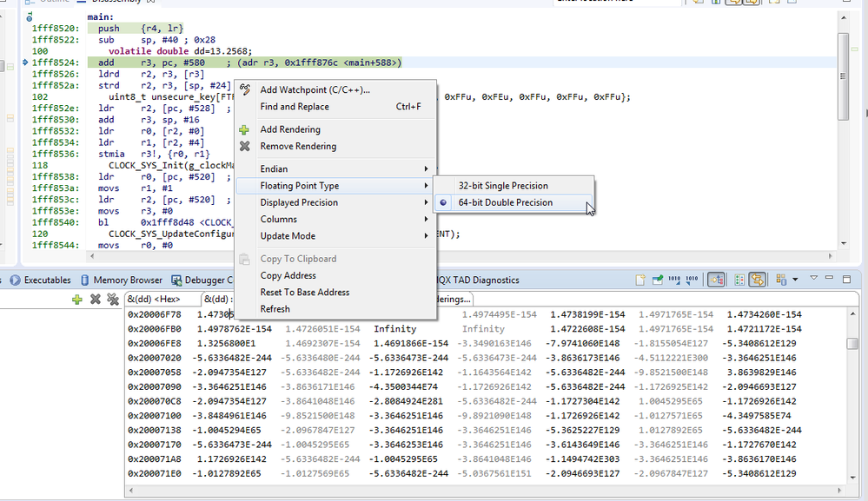
Task: Open the Memory view menu triangle
Action: (x=814, y=278)
